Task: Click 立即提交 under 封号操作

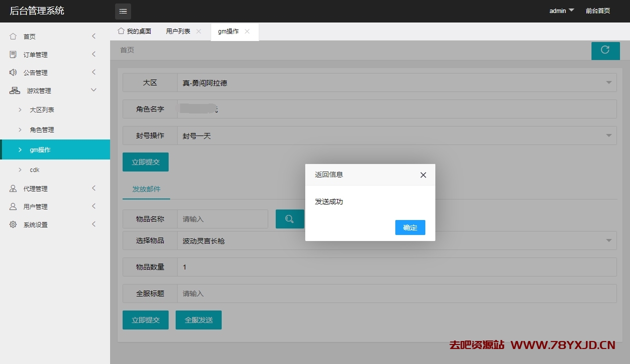Action: pos(146,162)
